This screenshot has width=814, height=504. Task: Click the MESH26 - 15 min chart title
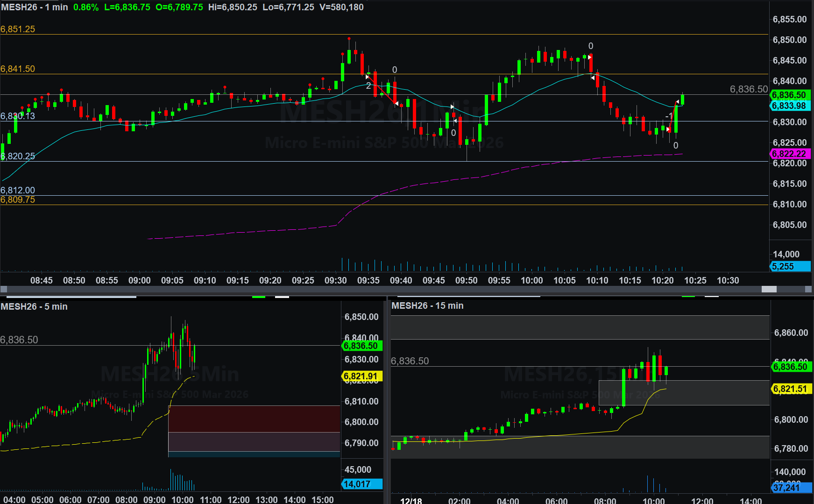tap(427, 305)
